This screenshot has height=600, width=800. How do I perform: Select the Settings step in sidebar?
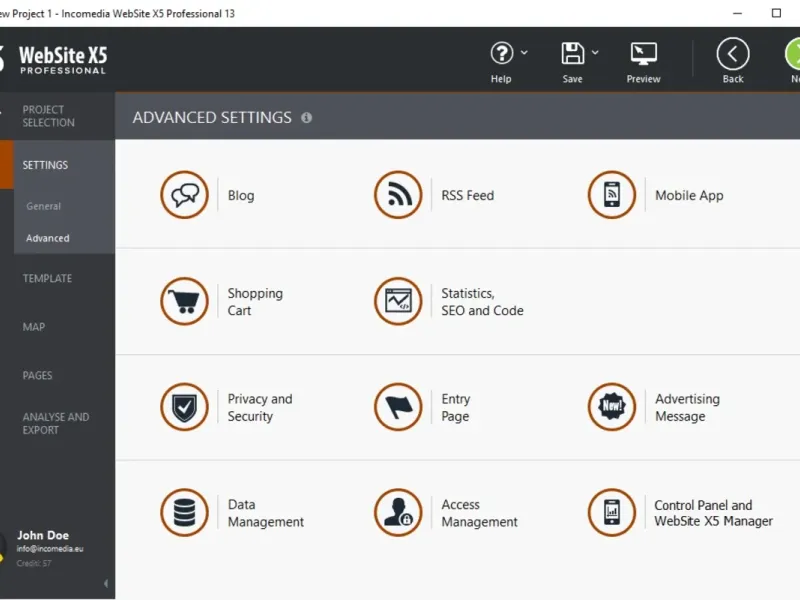pos(45,165)
